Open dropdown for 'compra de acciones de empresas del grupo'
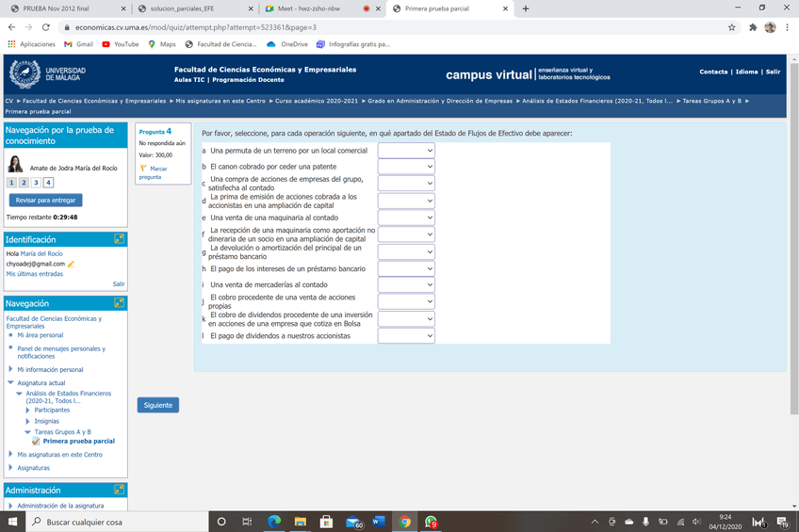 (406, 184)
